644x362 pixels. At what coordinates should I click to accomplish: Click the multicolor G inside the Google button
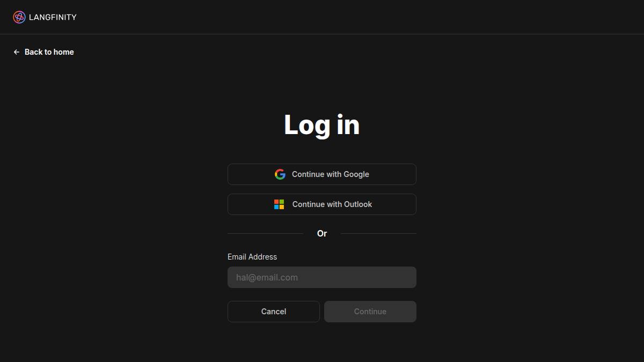pos(280,174)
